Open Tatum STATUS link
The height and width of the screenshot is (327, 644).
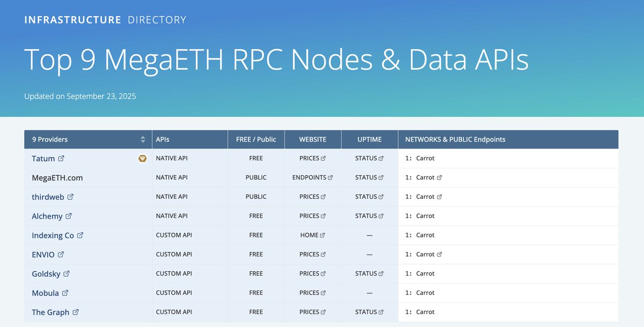click(370, 158)
